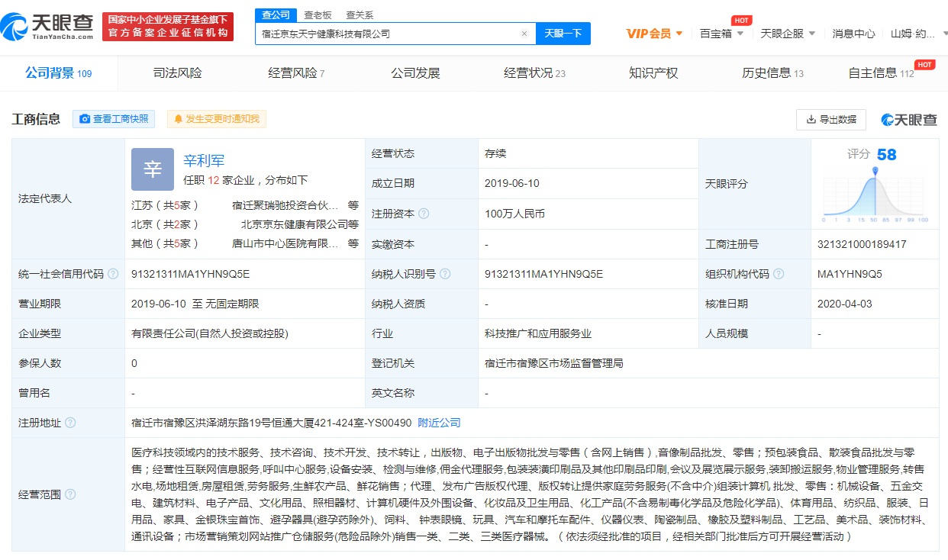Click the 注册资本 value 100万人民币
The height and width of the screenshot is (560, 948).
[x=515, y=214]
